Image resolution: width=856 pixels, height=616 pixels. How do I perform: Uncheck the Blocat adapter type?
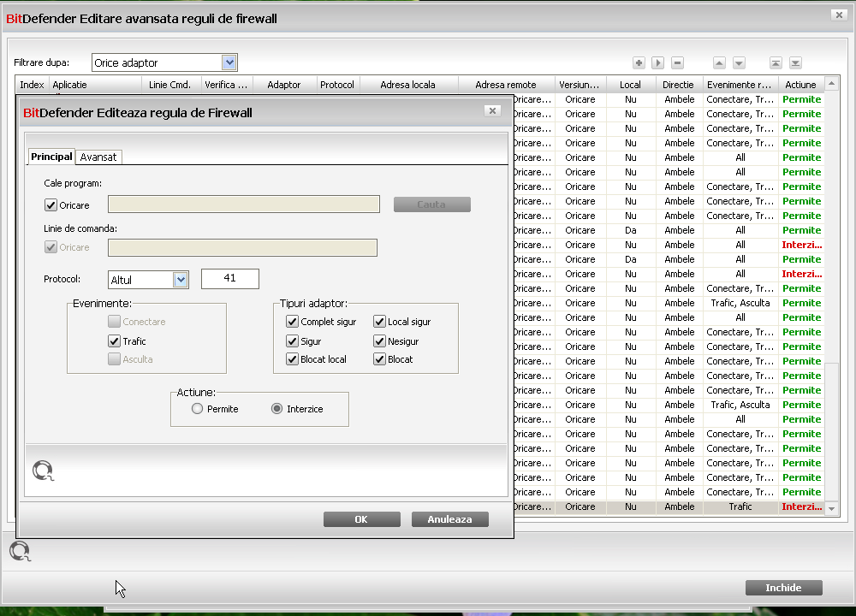pos(379,359)
